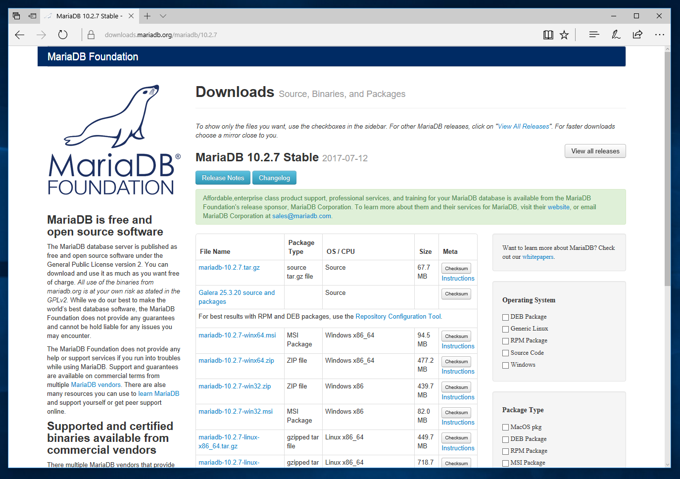This screenshot has height=479, width=680.
Task: Check the DEB Package operating system checkbox
Action: [505, 317]
